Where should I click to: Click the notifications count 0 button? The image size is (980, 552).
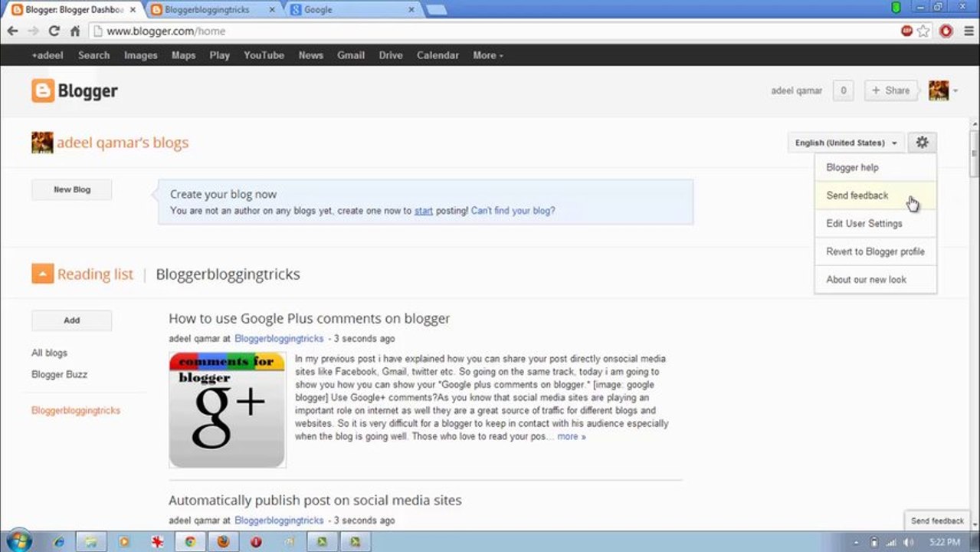point(843,90)
